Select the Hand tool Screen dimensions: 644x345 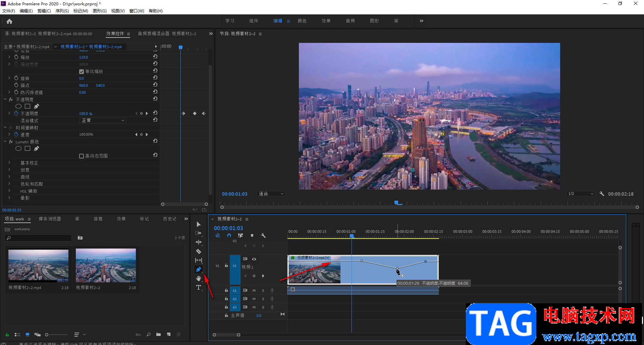198,278
